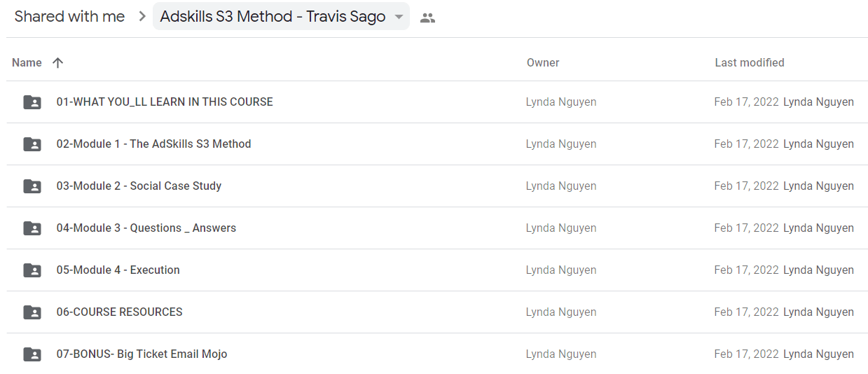The height and width of the screenshot is (374, 868).
Task: Click the shared people icon next to folder title
Action: point(427,18)
